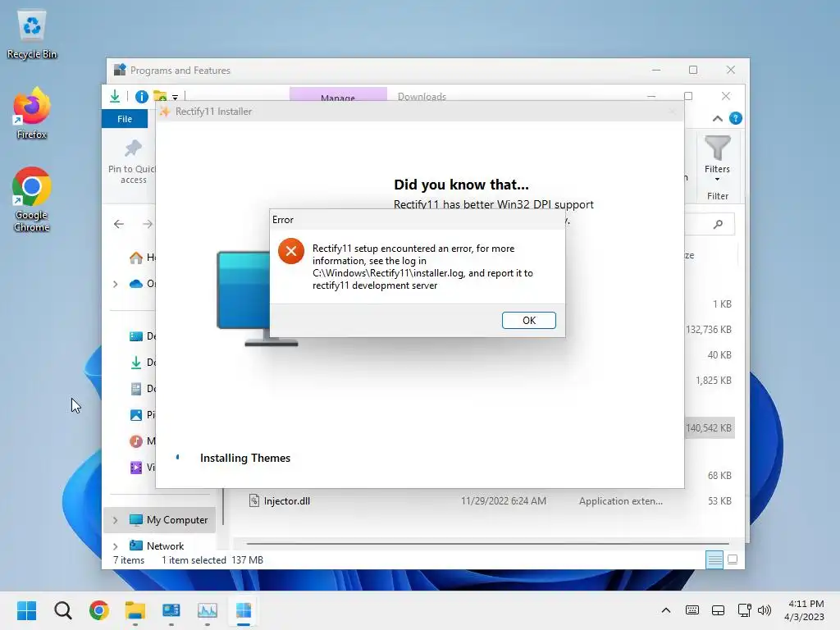Click the properties info icon in toolbar
Image resolution: width=840 pixels, height=630 pixels.
pos(141,97)
